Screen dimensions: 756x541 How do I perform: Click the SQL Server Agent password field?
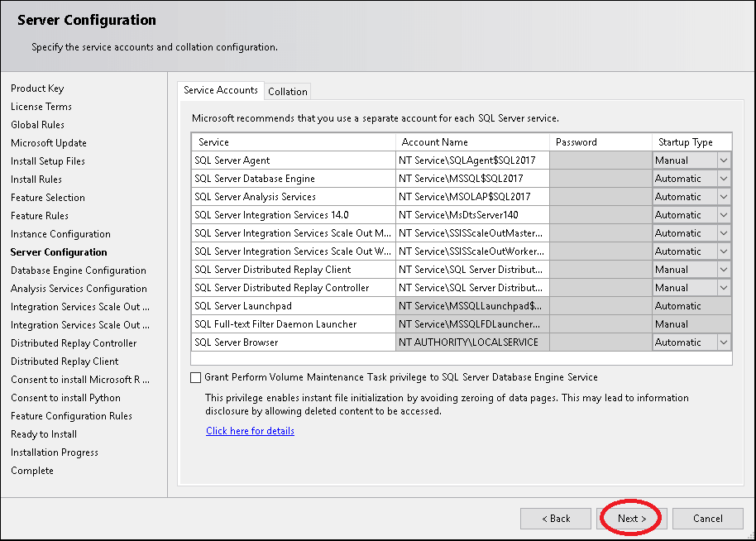tap(600, 160)
